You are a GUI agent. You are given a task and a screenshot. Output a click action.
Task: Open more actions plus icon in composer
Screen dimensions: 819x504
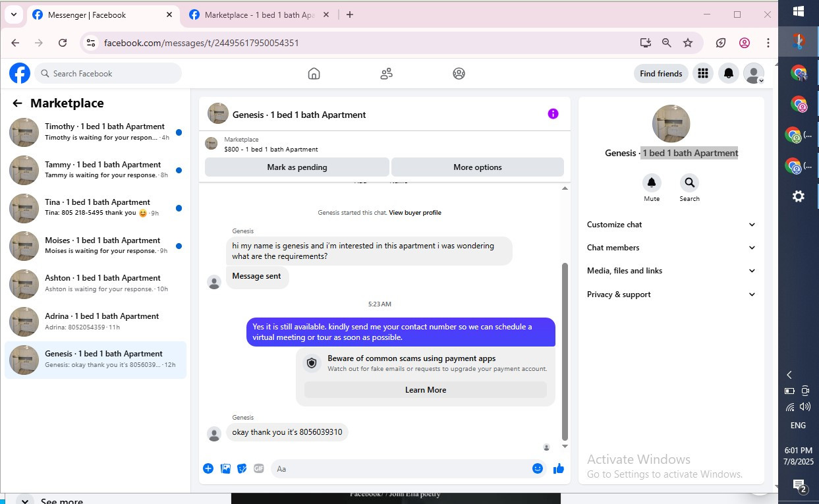[208, 468]
